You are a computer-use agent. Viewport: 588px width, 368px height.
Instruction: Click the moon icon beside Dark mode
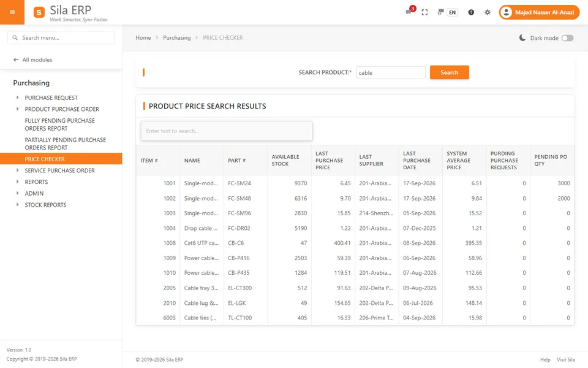(x=522, y=37)
